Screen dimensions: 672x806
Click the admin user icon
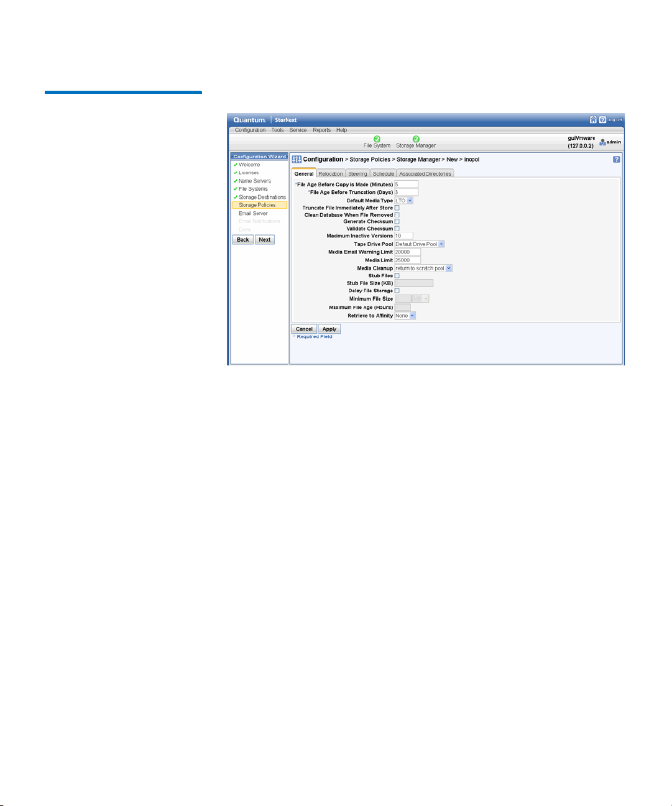(602, 142)
